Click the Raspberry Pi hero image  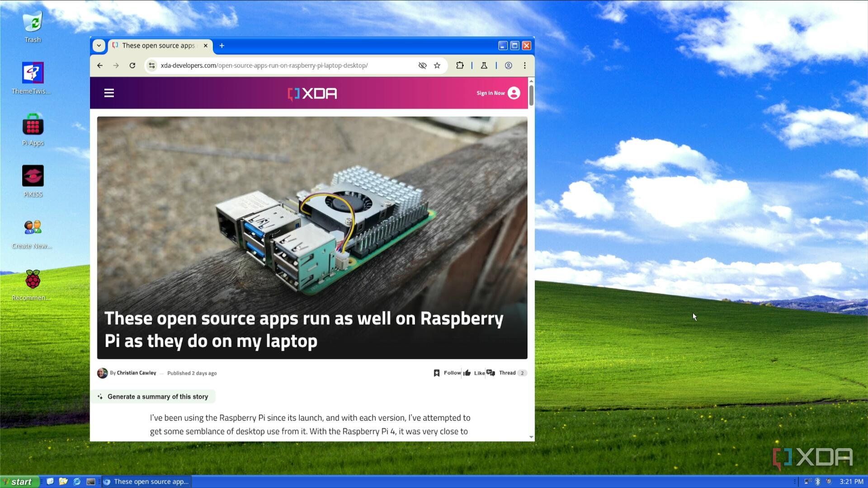312,238
